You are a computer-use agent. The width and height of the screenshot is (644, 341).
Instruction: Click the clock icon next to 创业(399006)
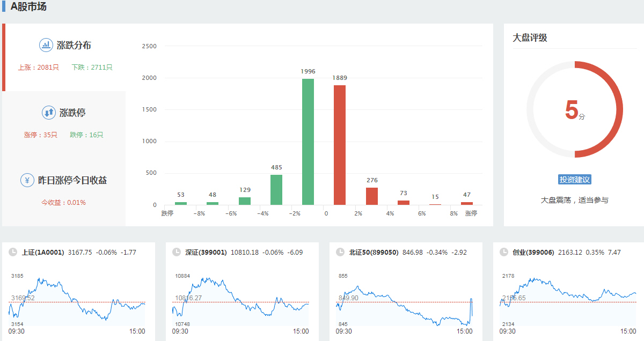(503, 252)
